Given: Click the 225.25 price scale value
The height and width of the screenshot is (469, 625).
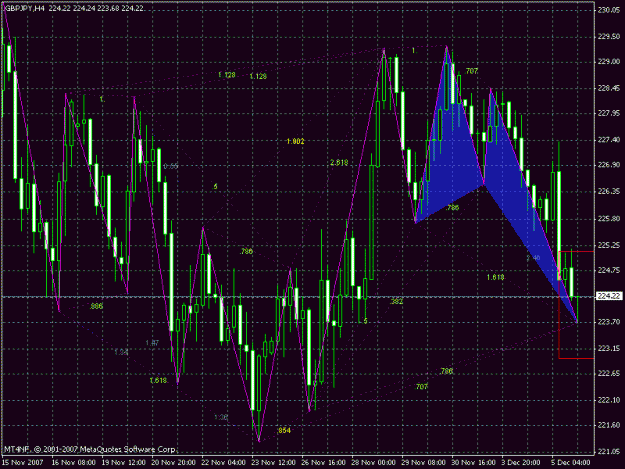Looking at the screenshot, I should pyautogui.click(x=609, y=245).
